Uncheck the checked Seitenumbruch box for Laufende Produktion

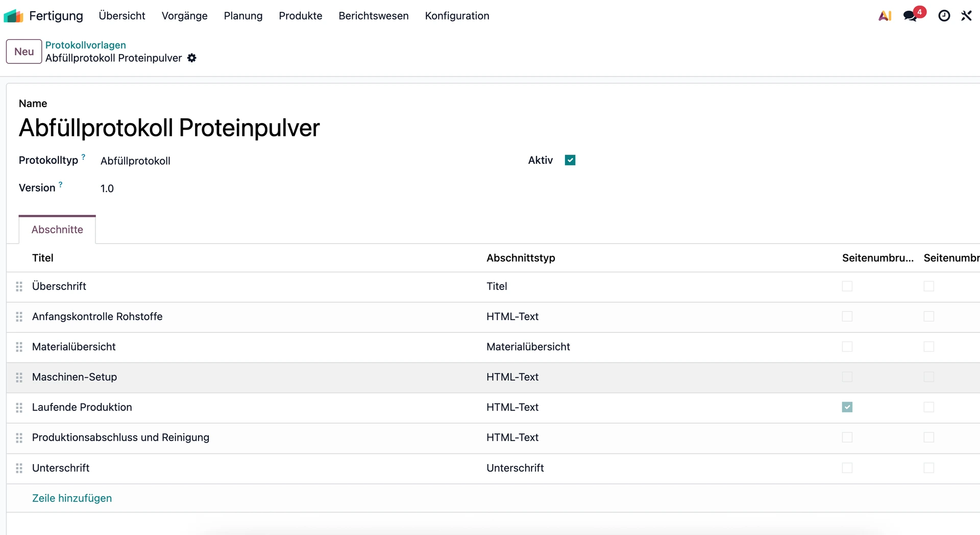pos(847,407)
